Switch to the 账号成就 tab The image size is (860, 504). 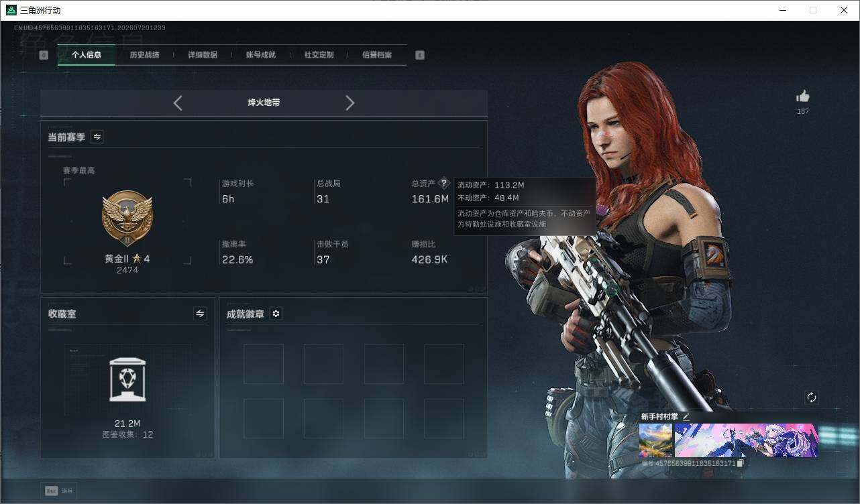click(261, 55)
